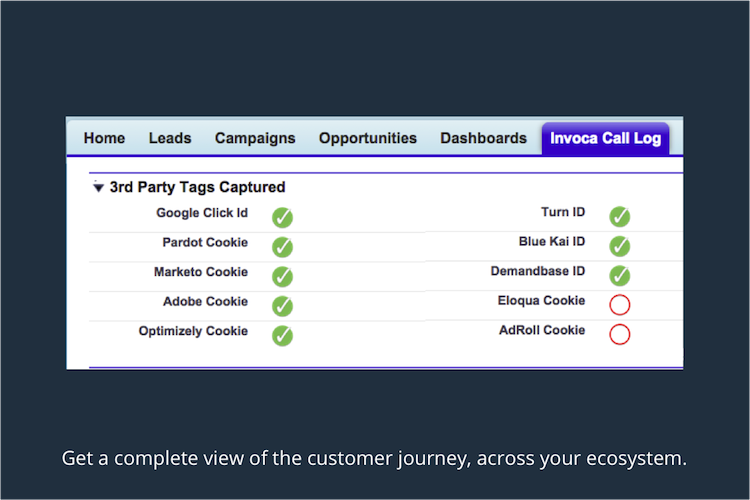Click the Blue Kai ID green checkmark
The image size is (750, 500).
(620, 246)
